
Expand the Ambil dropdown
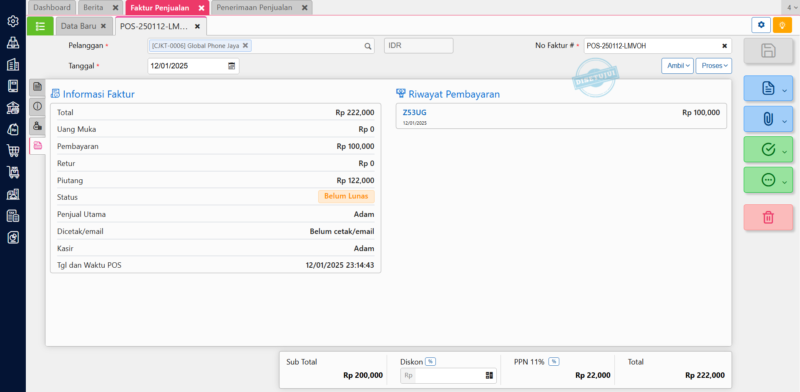point(678,66)
